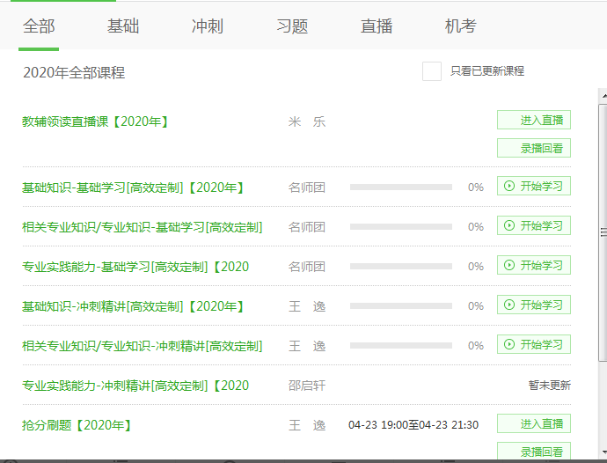Screen dimensions: 607x463
Task: Click 进入直播 for 抢分刷题 course
Action: pyautogui.click(x=534, y=424)
